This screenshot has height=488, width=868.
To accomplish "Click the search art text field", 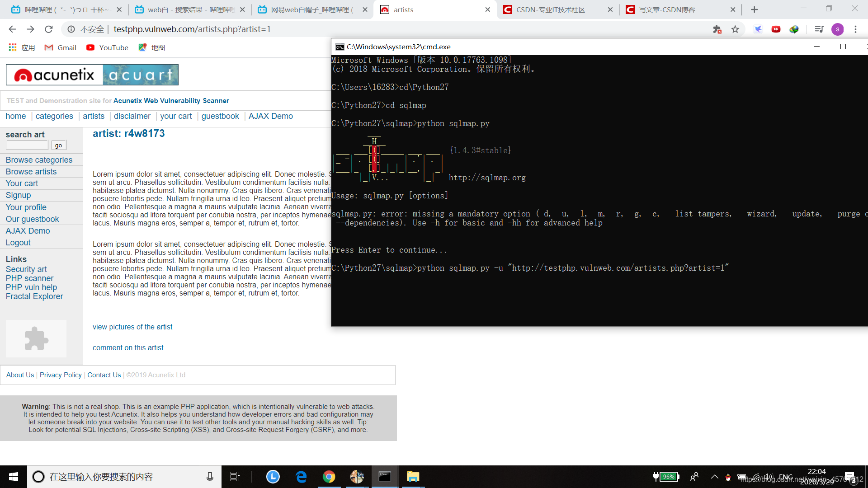I will pyautogui.click(x=27, y=145).
